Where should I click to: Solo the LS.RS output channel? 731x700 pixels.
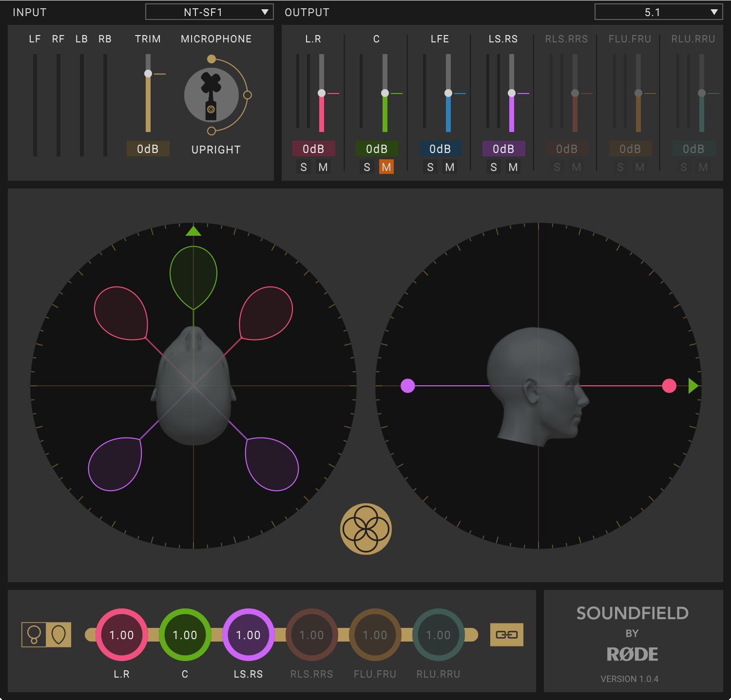pos(494,167)
